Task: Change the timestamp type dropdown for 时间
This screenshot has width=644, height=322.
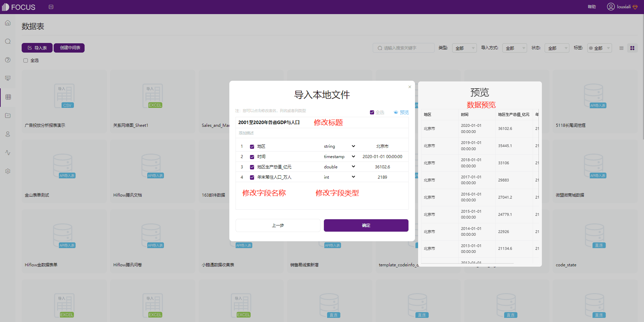Action: [x=339, y=157]
